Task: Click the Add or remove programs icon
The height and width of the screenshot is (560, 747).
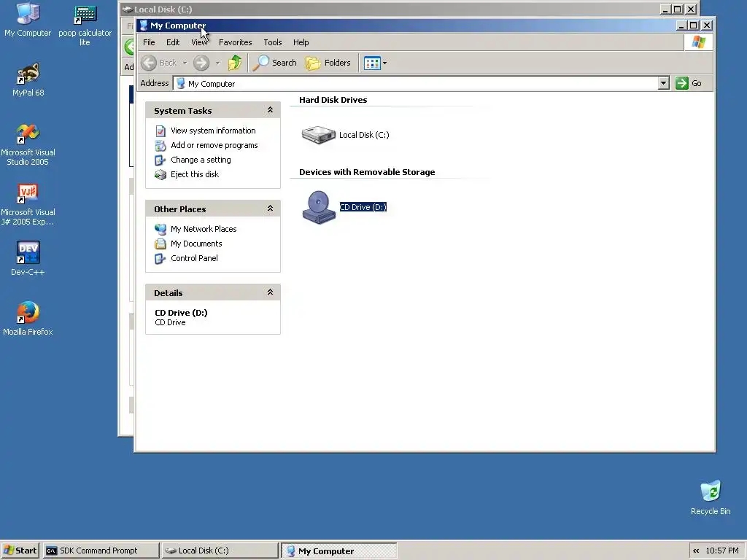Action: pyautogui.click(x=160, y=145)
